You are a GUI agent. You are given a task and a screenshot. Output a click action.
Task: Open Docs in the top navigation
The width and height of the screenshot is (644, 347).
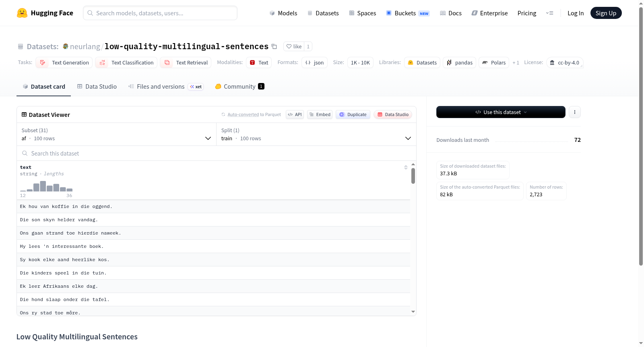point(450,13)
